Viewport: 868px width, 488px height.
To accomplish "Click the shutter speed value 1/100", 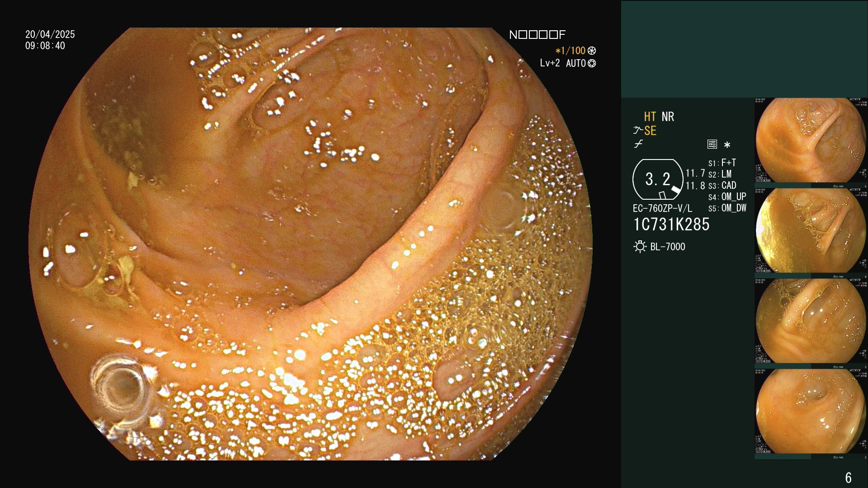I will pyautogui.click(x=571, y=51).
